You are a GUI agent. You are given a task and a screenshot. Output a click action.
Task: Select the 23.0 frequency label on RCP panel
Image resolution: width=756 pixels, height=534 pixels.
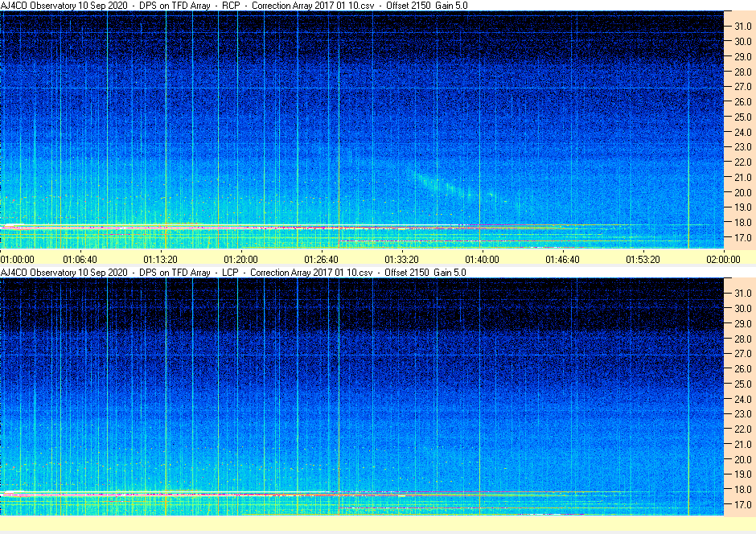743,147
